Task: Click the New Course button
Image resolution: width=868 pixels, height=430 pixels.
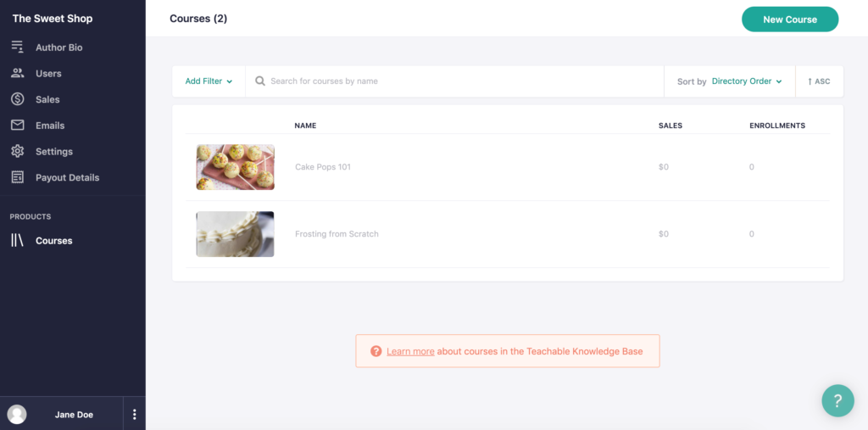Action: click(789, 20)
